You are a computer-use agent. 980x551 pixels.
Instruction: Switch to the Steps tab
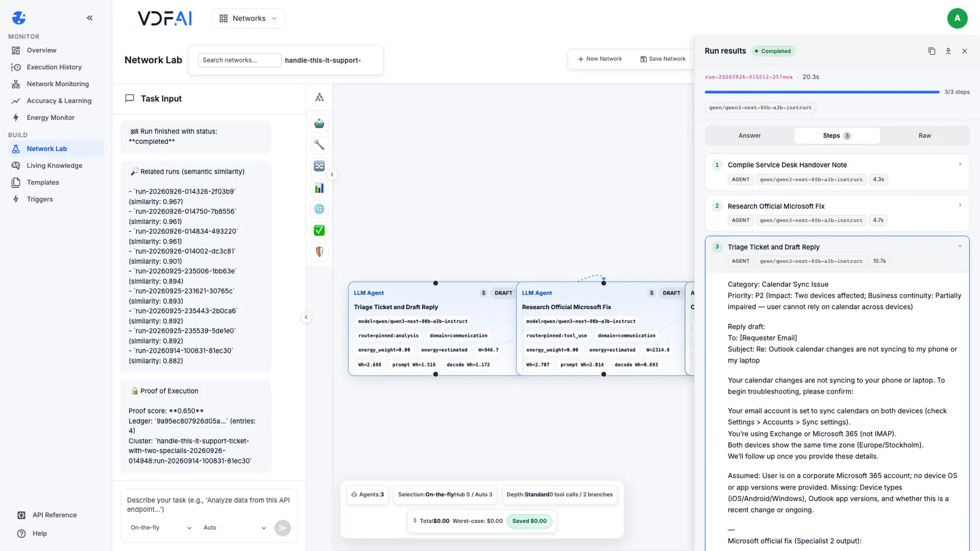(837, 136)
